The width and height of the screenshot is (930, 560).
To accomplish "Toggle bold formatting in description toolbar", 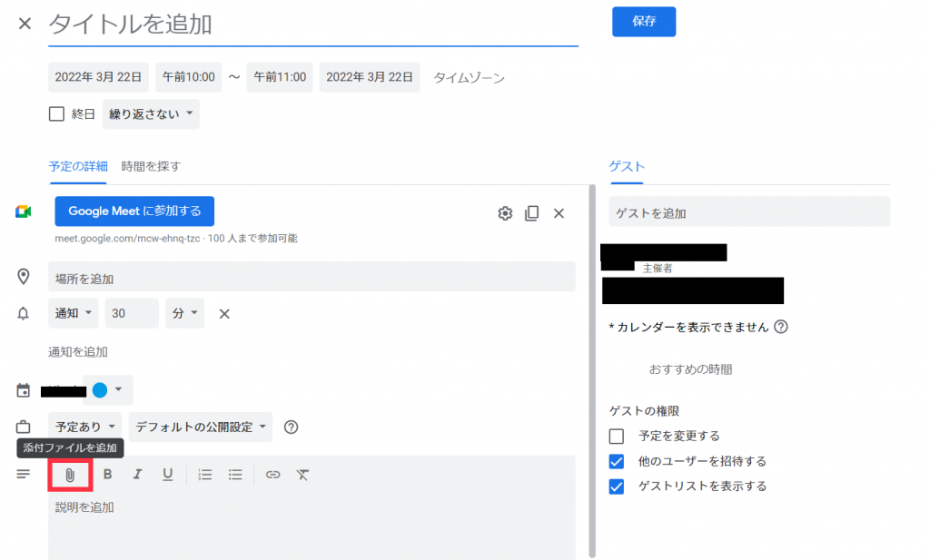I will [107, 475].
